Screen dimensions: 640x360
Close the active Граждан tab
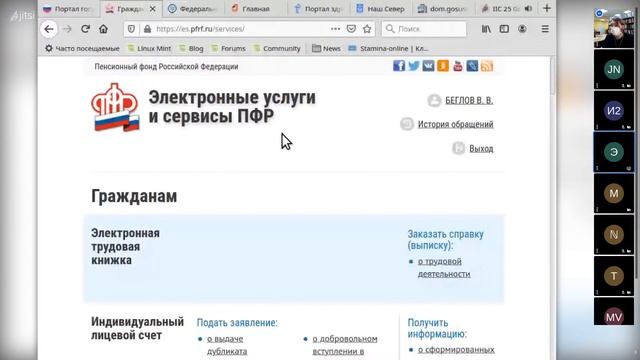click(153, 9)
